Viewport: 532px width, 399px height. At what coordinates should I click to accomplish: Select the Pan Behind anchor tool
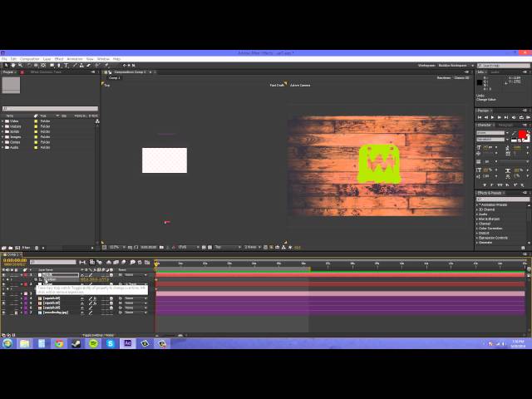point(43,65)
